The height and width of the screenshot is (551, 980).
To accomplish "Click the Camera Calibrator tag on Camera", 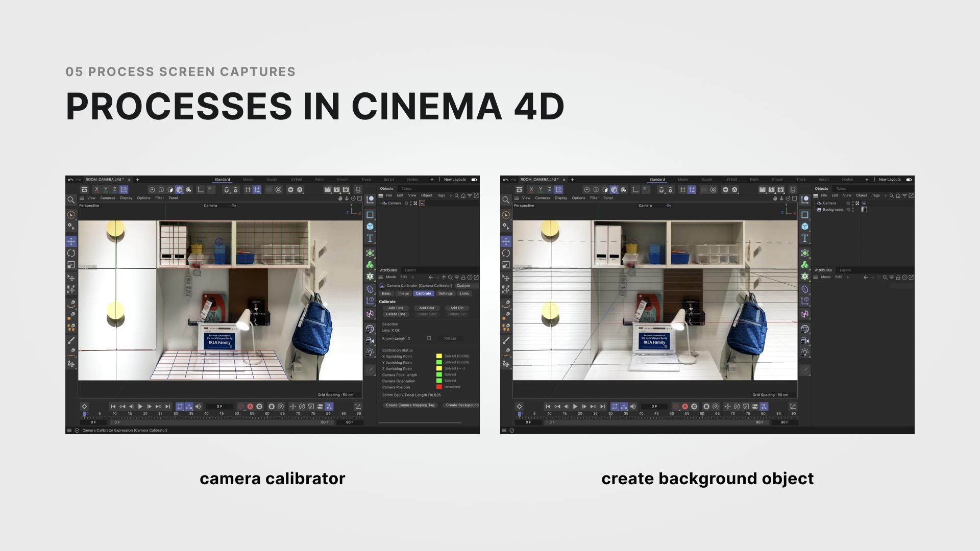I will point(422,203).
